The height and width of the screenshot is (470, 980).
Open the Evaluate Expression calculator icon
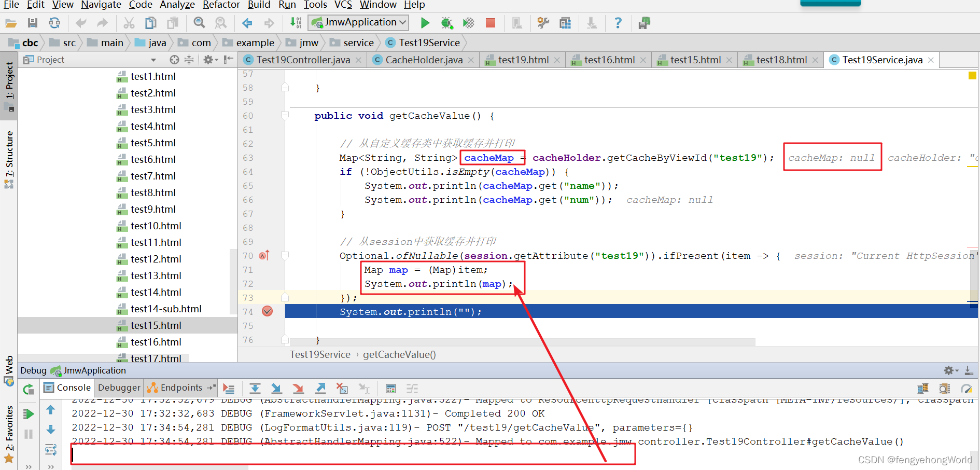tap(390, 388)
